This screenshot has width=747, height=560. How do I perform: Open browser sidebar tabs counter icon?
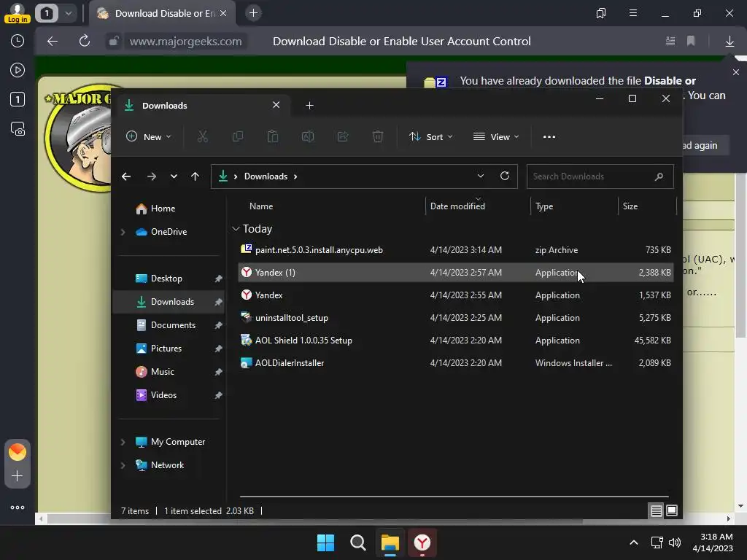[18, 99]
